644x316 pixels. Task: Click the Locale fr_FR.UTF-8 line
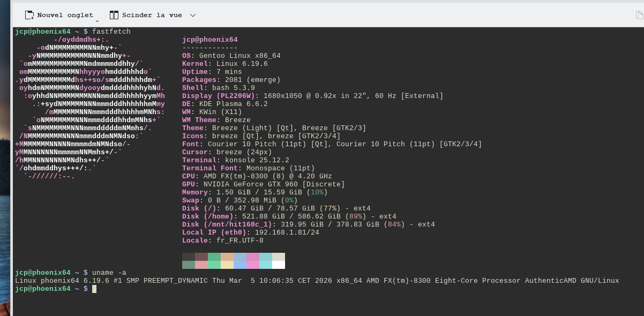pyautogui.click(x=222, y=240)
